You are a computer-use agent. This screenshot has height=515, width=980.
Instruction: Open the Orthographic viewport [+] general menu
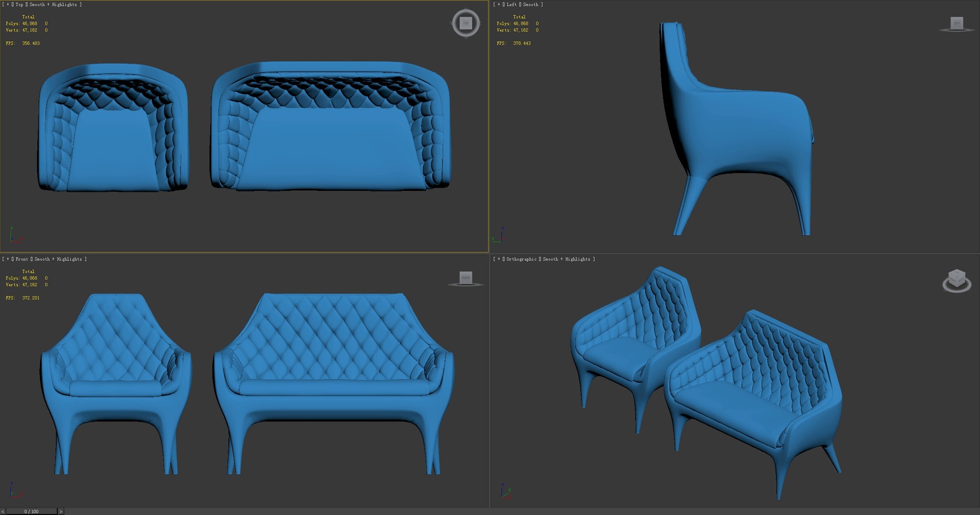[x=499, y=259]
